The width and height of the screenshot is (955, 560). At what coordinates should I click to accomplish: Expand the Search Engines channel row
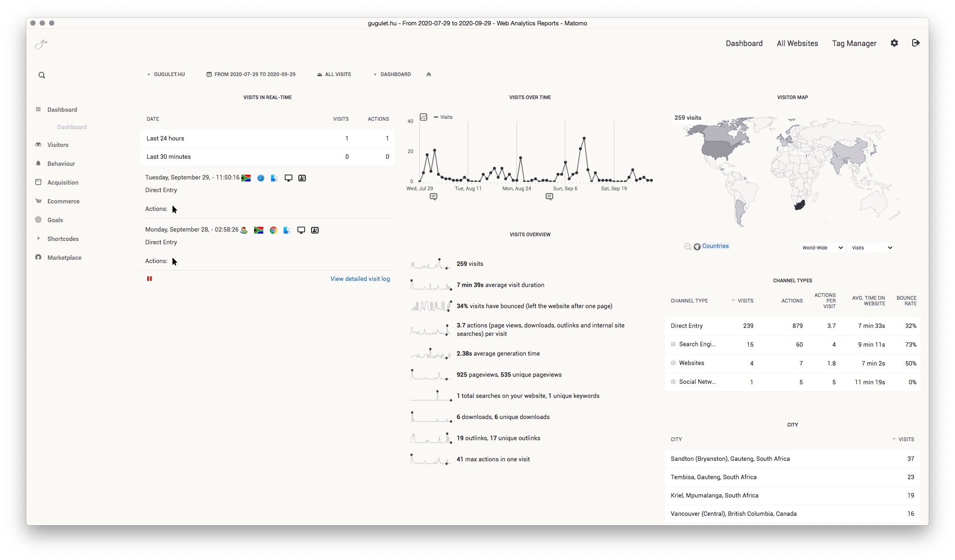pyautogui.click(x=673, y=344)
